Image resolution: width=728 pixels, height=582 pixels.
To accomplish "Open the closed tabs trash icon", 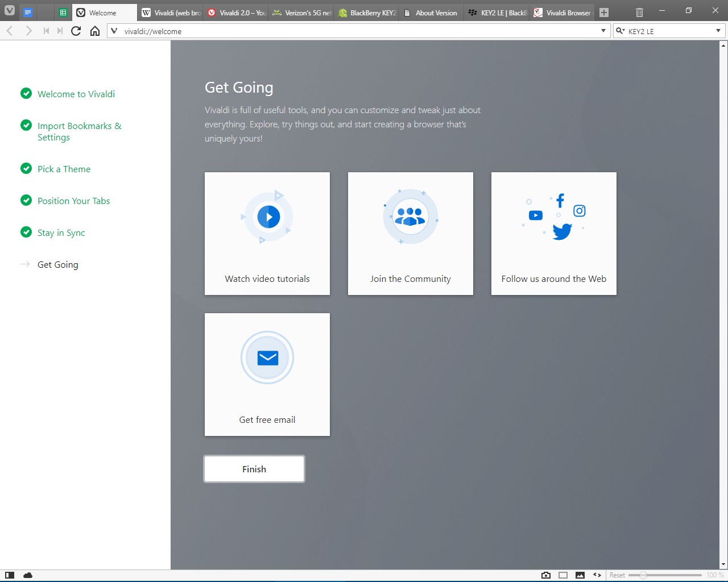I will point(639,13).
